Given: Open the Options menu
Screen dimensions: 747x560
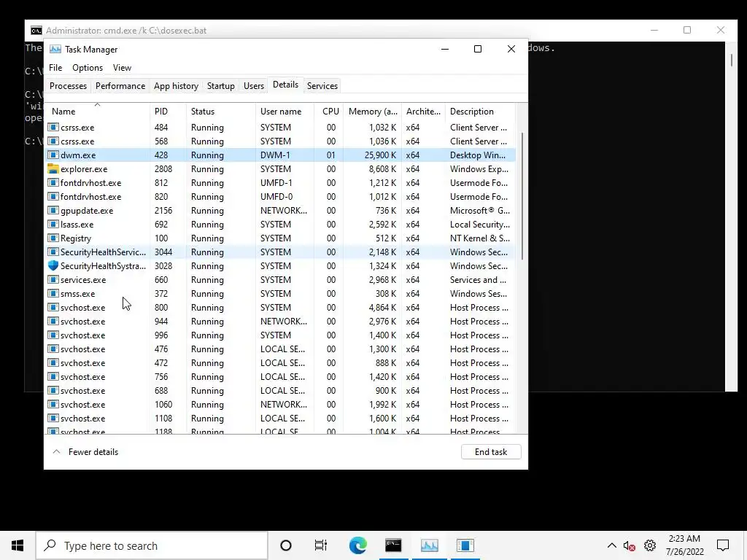Looking at the screenshot, I should 88,68.
